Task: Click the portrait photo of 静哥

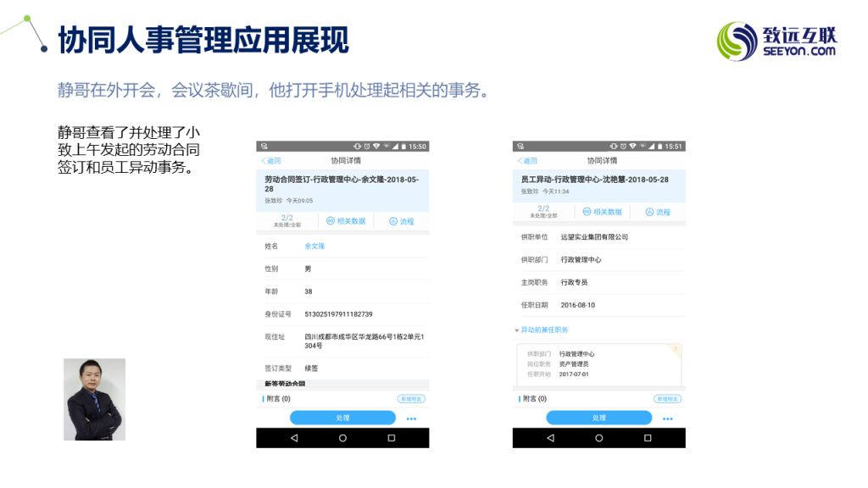Action: pyautogui.click(x=94, y=399)
